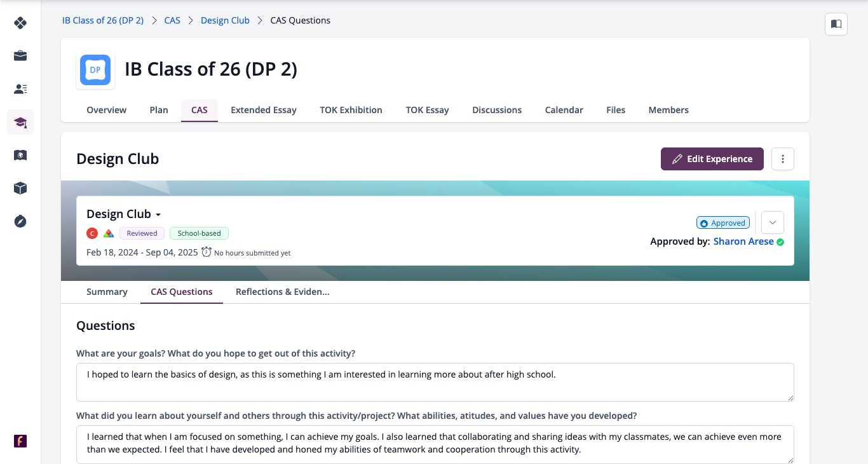Open the cube icon in sidebar
Screen dimensions: 868x464
[x=20, y=188]
